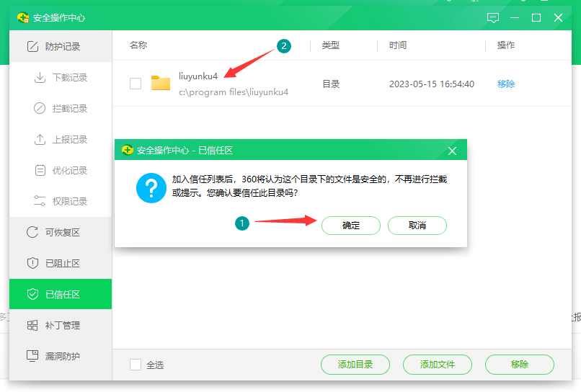Switch to 可恢复区 section

61,232
